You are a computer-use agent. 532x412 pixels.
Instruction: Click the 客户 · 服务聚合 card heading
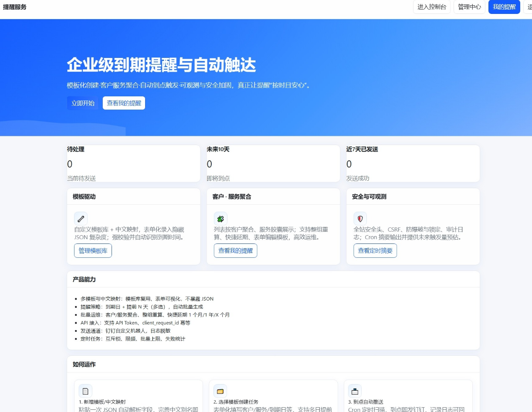[x=232, y=197]
